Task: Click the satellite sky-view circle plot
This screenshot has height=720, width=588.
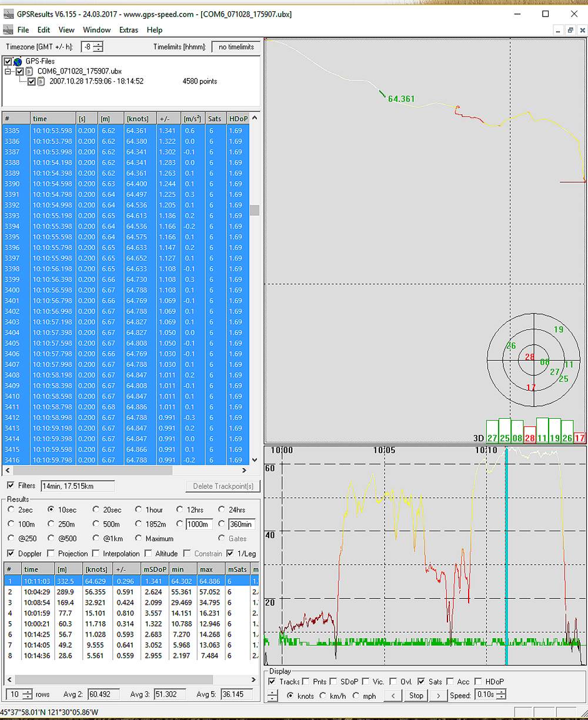Action: click(x=534, y=359)
